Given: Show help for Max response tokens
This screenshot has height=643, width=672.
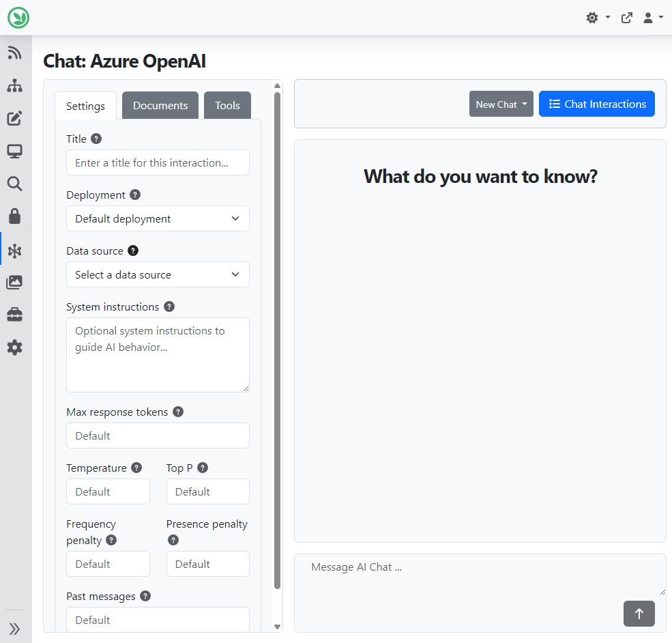Looking at the screenshot, I should coord(178,412).
